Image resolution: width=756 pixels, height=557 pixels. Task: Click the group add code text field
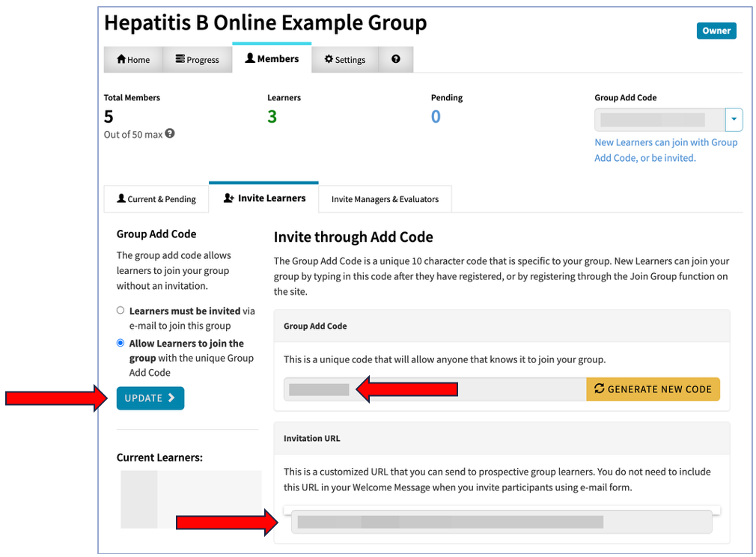coord(434,389)
